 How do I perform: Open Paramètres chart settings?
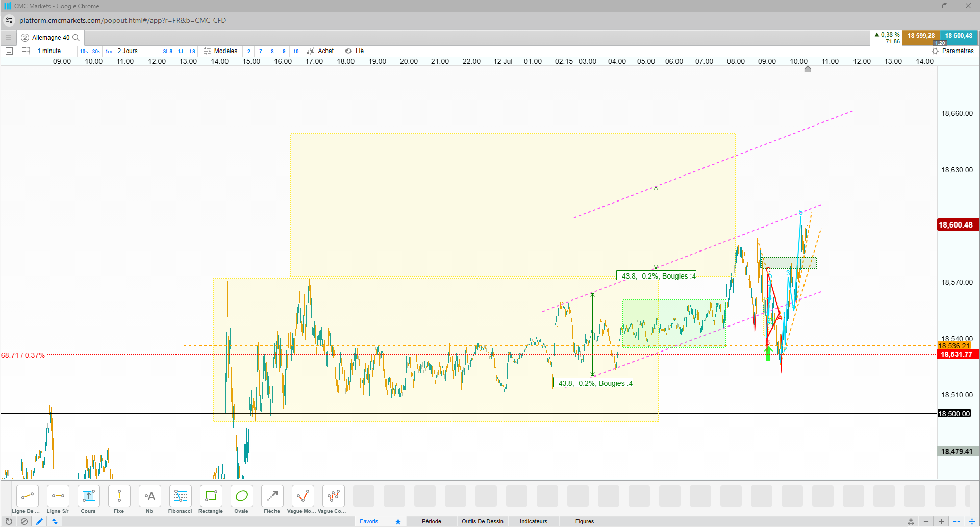[x=952, y=51]
